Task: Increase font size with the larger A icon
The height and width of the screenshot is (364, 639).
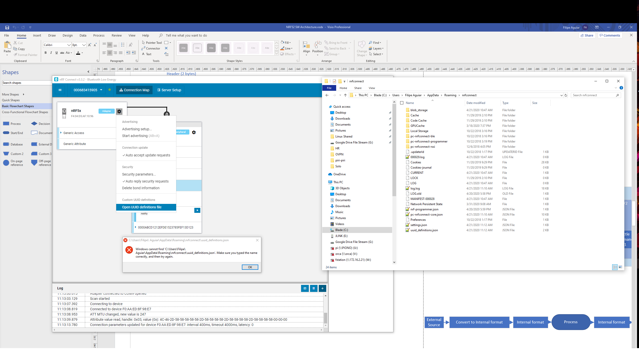Action: pos(90,45)
